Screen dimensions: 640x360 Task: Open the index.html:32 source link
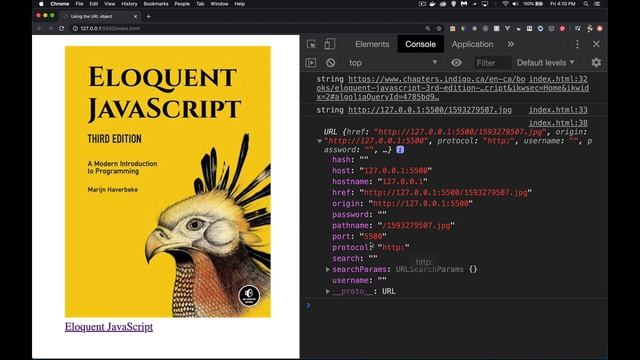click(x=558, y=79)
